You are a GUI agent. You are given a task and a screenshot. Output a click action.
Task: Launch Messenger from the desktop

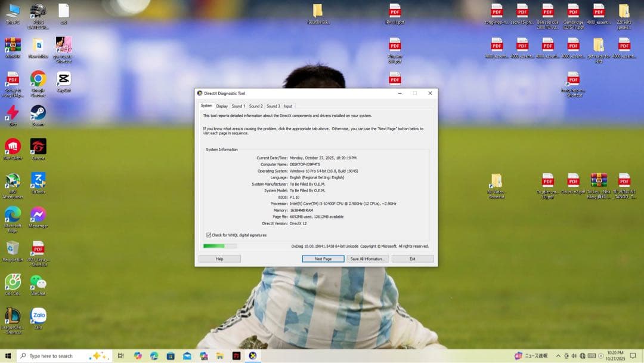(38, 214)
